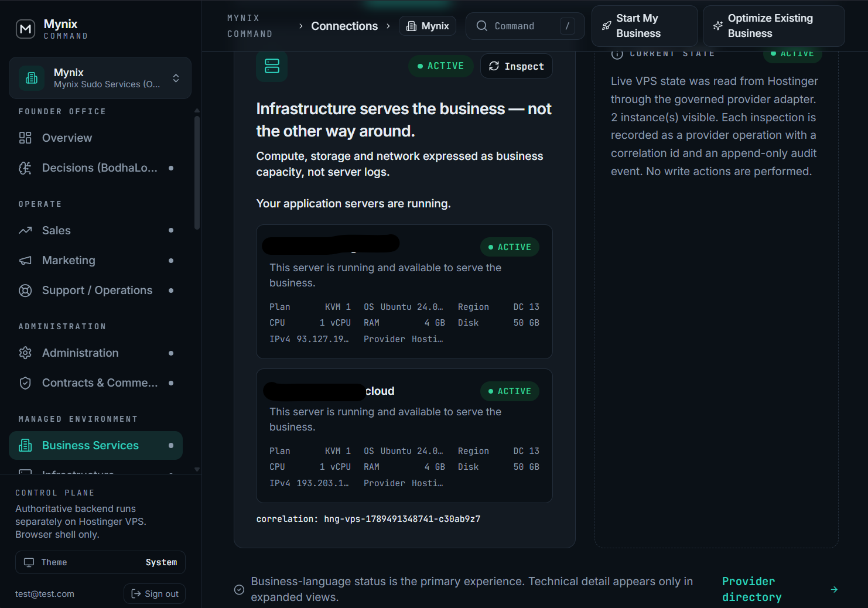Image resolution: width=868 pixels, height=608 pixels.
Task: Click the chevron before Connections breadcrumb
Action: click(x=301, y=26)
